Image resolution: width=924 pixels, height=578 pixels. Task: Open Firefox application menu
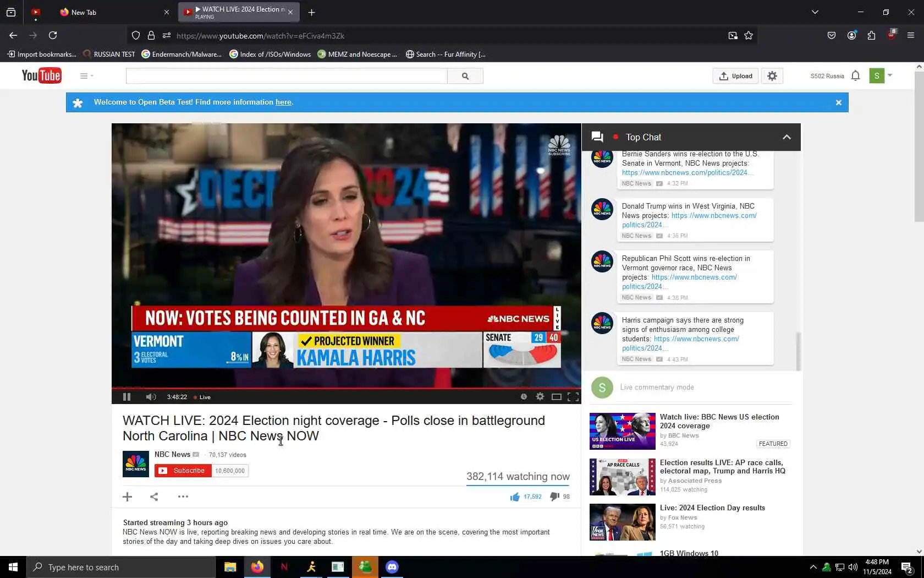pos(911,35)
